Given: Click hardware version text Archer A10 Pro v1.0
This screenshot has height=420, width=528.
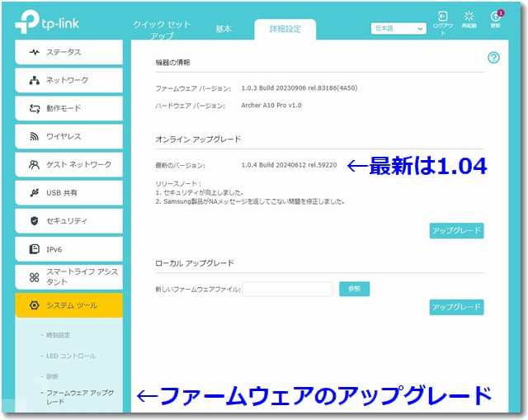Looking at the screenshot, I should [x=271, y=105].
